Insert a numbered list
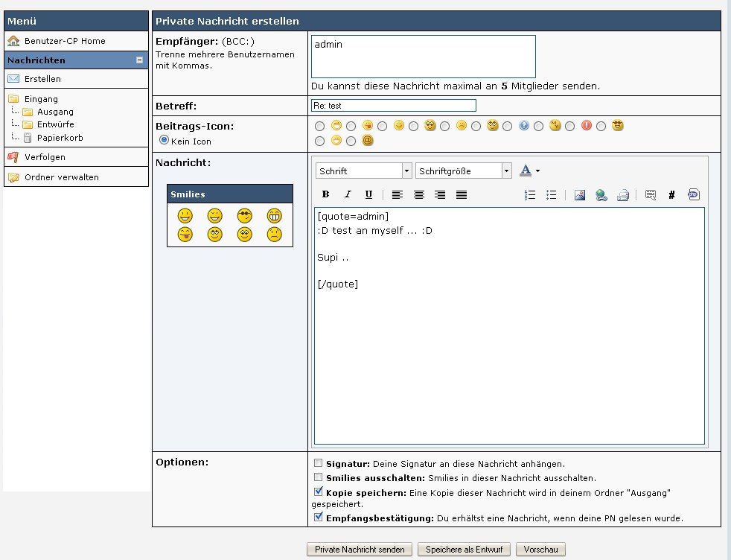Screen dimensions: 731x560 tap(530, 194)
